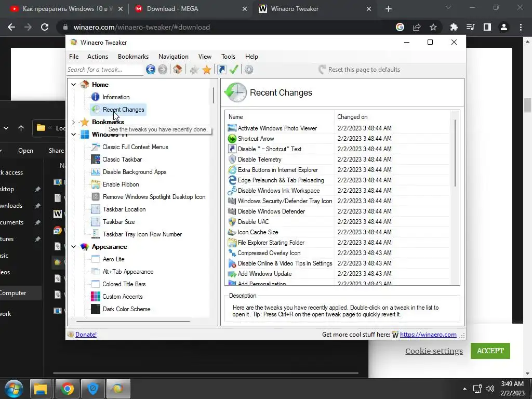
Task: Select File Explorer Starting Folder row
Action: click(x=337, y=243)
